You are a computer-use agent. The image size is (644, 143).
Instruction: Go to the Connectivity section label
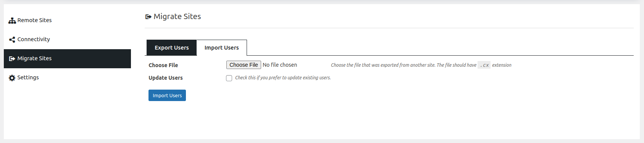coord(34,39)
